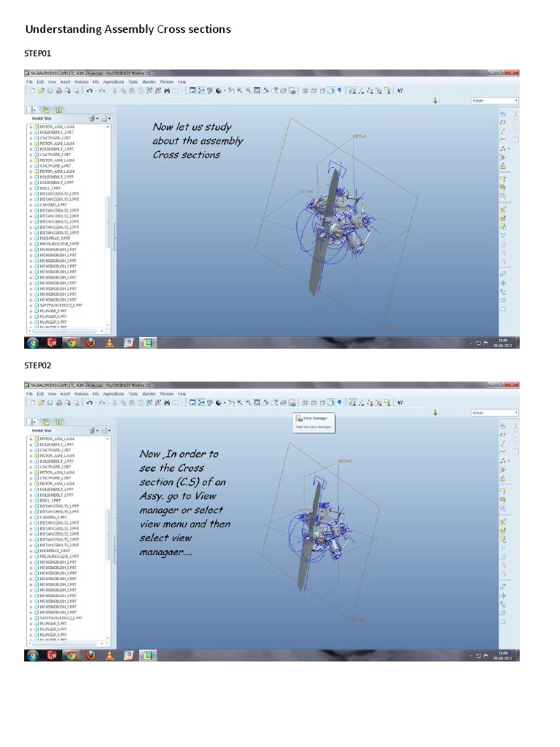Screen dimensions: 560x747
Task: Click the traffic light regenerate icon in STEP02 screenshot
Action: (435, 413)
